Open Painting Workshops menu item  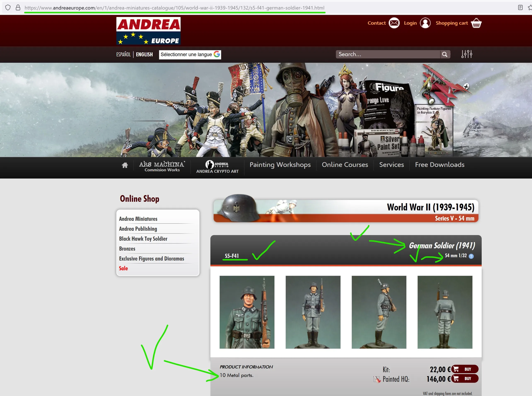click(x=280, y=165)
